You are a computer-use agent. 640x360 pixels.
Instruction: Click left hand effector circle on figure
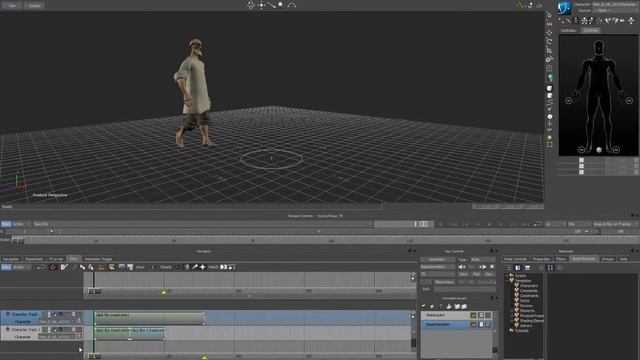629,100
